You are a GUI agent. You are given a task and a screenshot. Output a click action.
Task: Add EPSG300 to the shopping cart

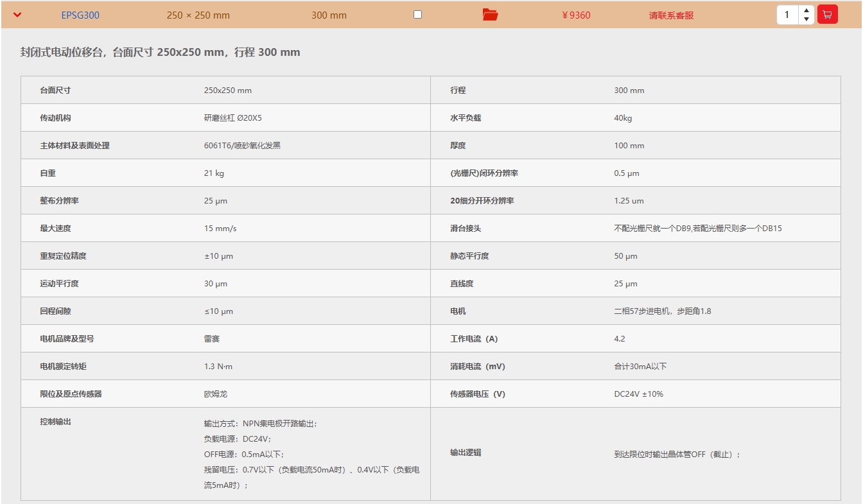click(827, 14)
